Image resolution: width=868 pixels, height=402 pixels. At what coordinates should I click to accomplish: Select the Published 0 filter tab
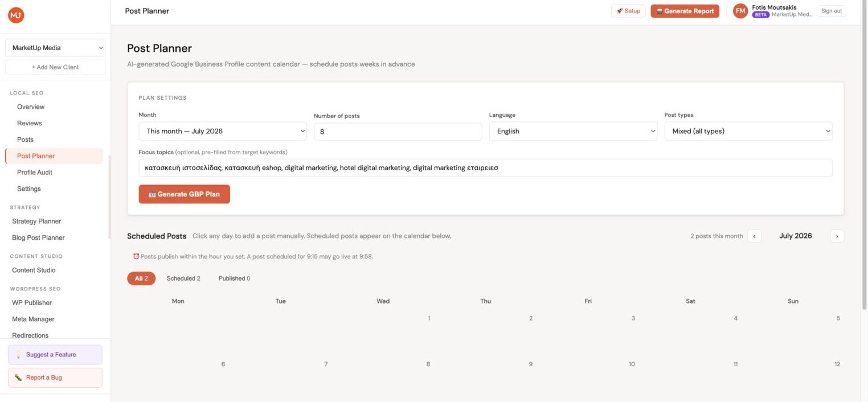234,278
